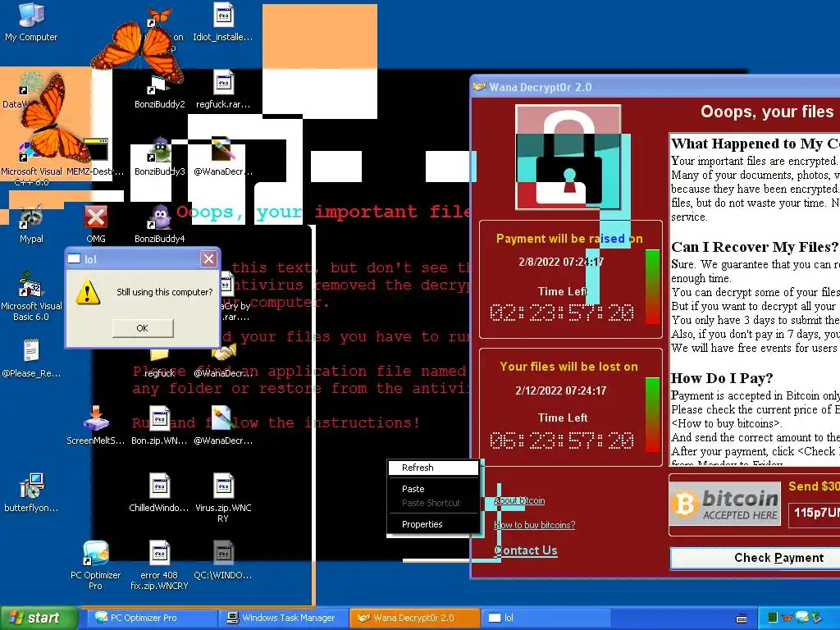Launch the BonziBuddy3 shortcut
The width and height of the screenshot is (840, 630).
coord(159,157)
